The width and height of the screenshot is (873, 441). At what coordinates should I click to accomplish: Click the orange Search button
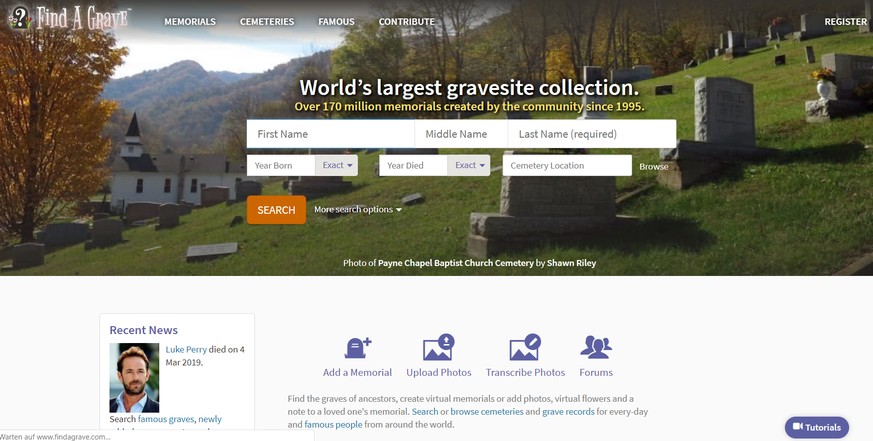pos(276,210)
